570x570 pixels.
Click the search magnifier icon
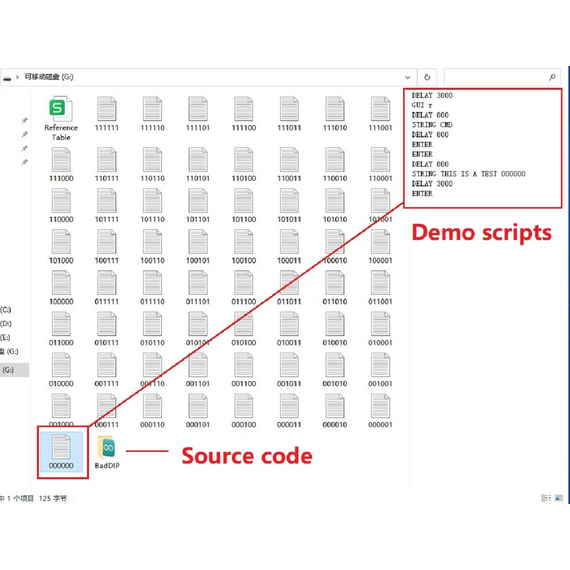552,77
